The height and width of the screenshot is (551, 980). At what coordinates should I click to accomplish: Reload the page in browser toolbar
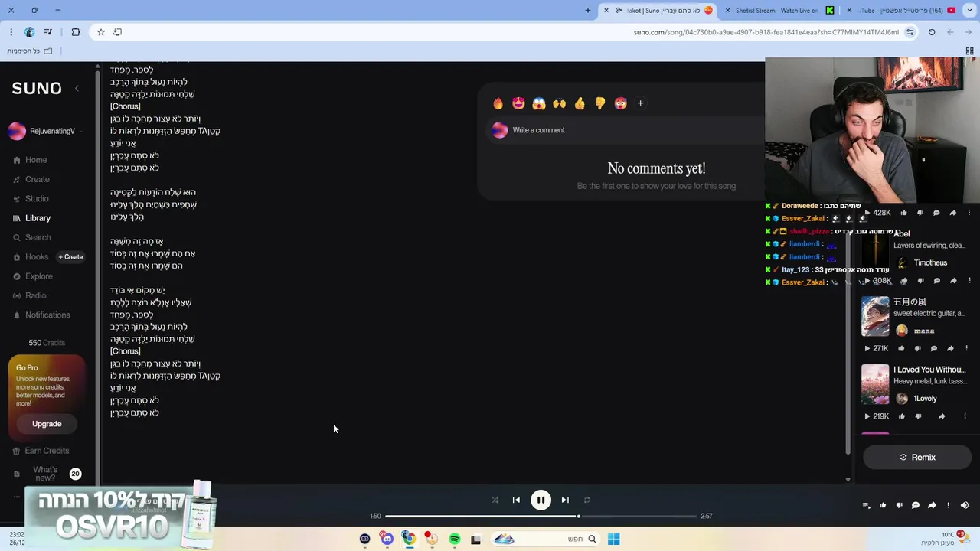coord(932,32)
